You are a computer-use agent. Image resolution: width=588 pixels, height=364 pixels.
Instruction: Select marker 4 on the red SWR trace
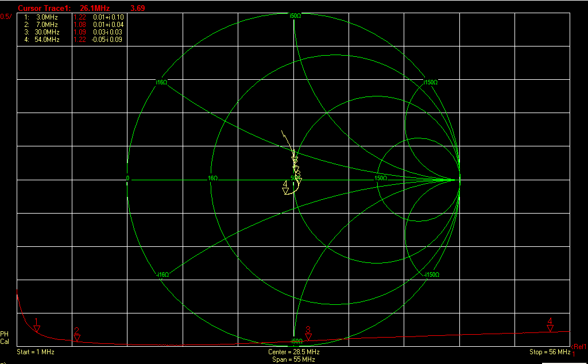point(550,324)
